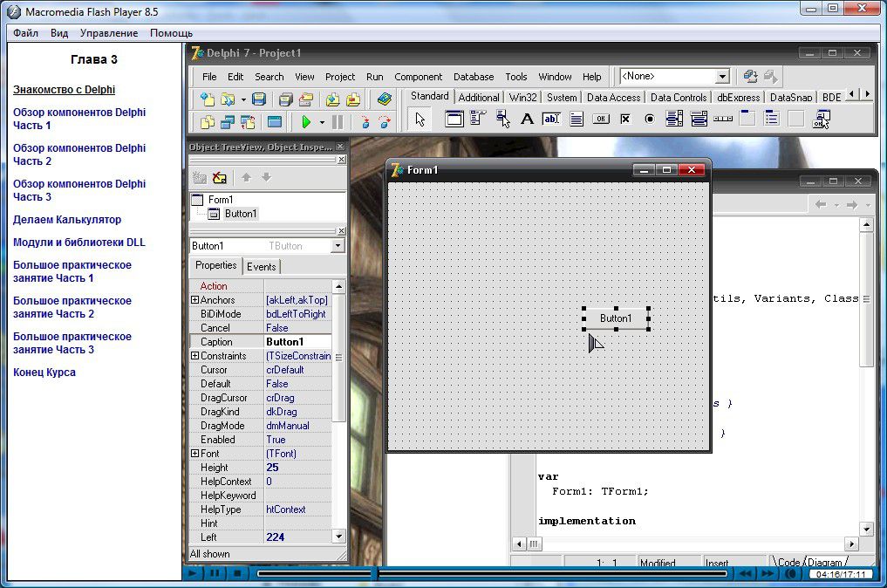This screenshot has width=887, height=588.
Task: Open the desktop <None> combo box
Action: 674,76
